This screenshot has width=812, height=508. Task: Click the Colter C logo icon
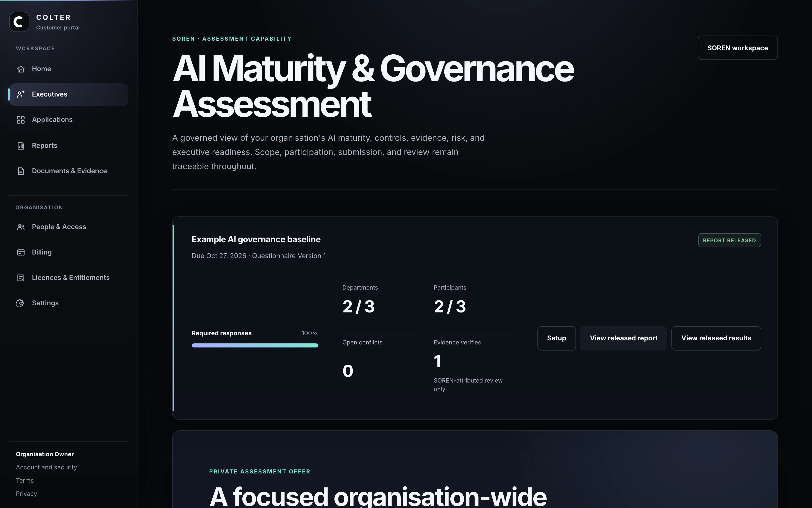coord(19,22)
